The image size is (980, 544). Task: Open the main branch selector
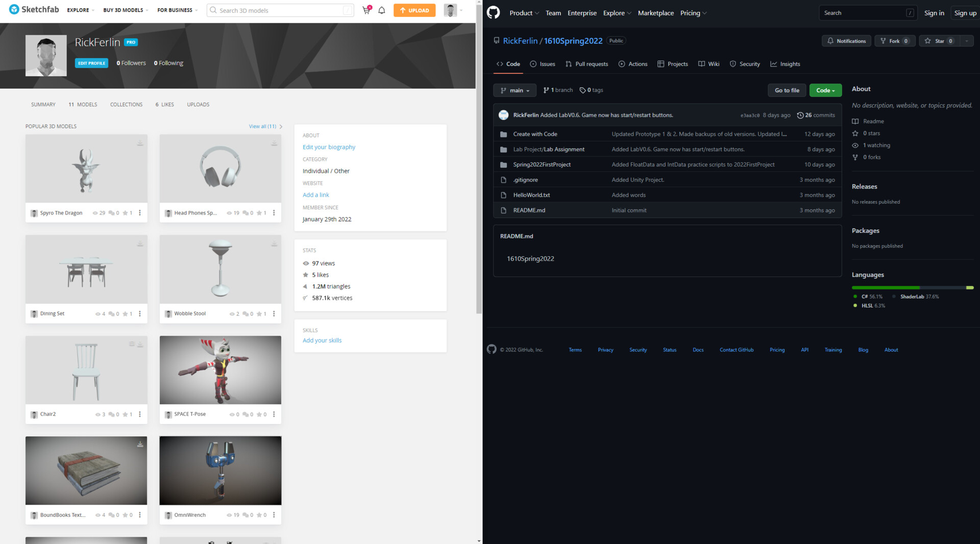pos(514,90)
